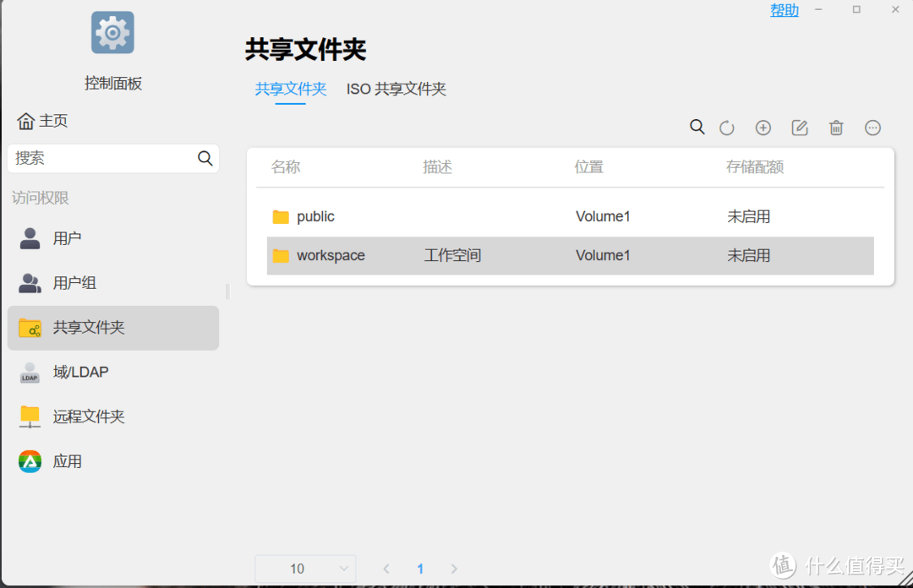This screenshot has width=913, height=588.
Task: Click Volume1 in the public row
Action: pos(603,216)
